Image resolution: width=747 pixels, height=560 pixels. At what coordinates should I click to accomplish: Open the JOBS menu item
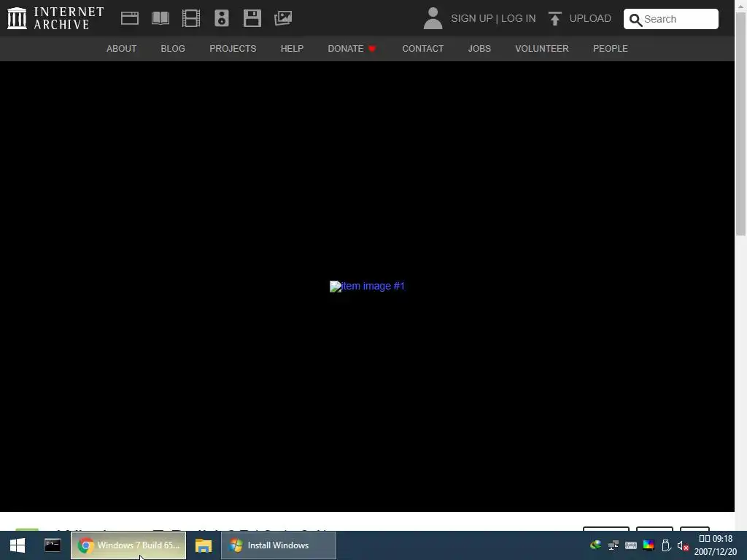tap(479, 49)
